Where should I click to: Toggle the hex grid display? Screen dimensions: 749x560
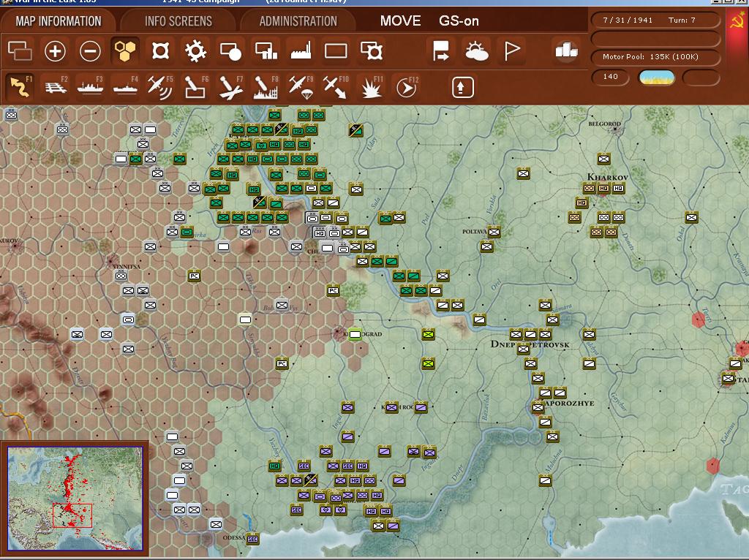click(x=125, y=50)
